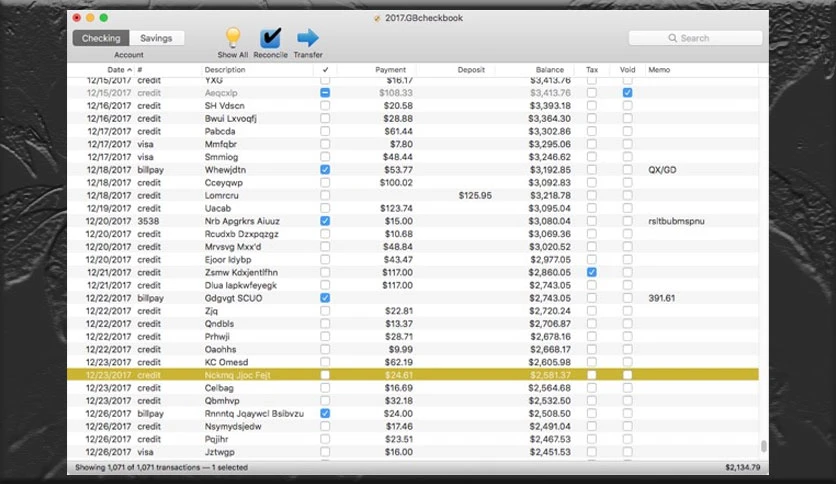Select the Nsymydsjedw transaction

413,426
